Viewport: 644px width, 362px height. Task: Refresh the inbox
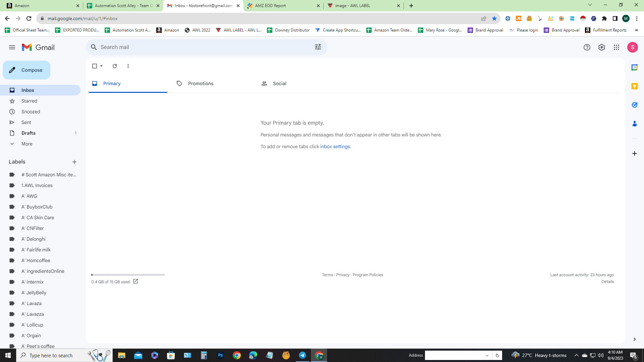tap(115, 66)
